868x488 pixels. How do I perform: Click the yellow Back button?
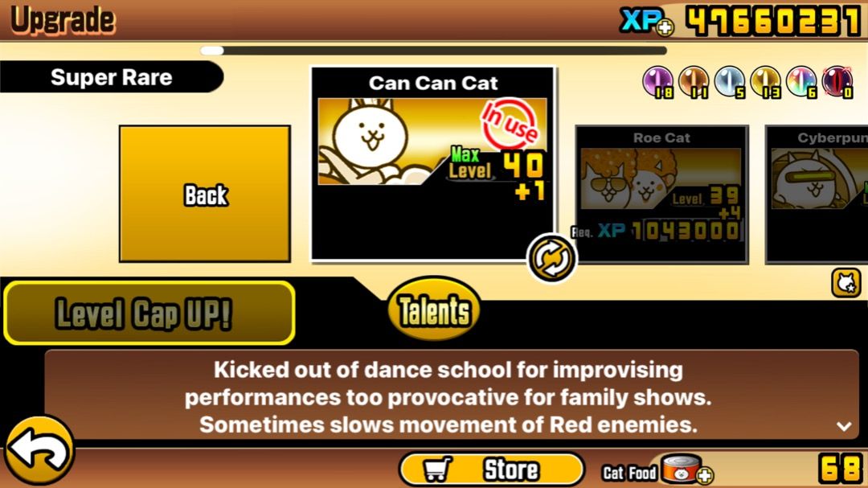[205, 194]
